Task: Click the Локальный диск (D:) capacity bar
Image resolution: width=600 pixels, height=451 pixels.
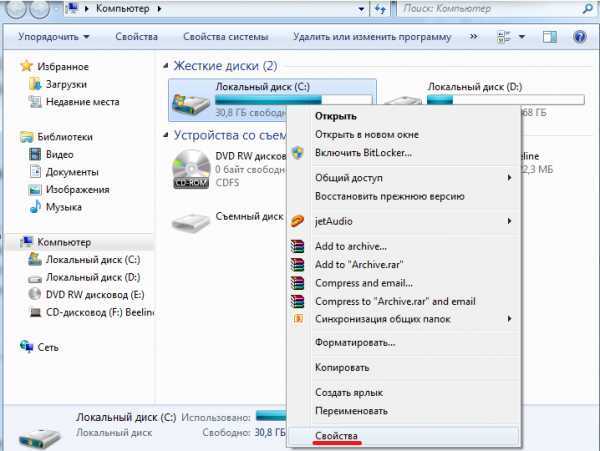Action: coord(505,100)
